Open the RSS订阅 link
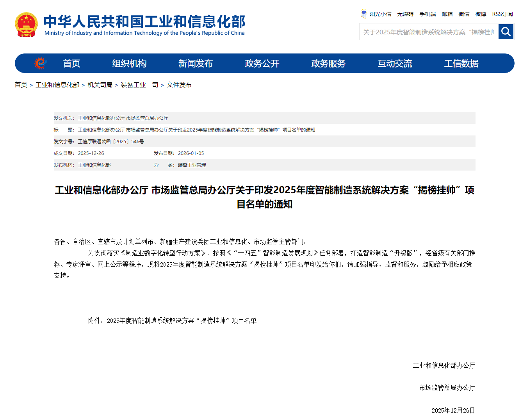 click(502, 14)
